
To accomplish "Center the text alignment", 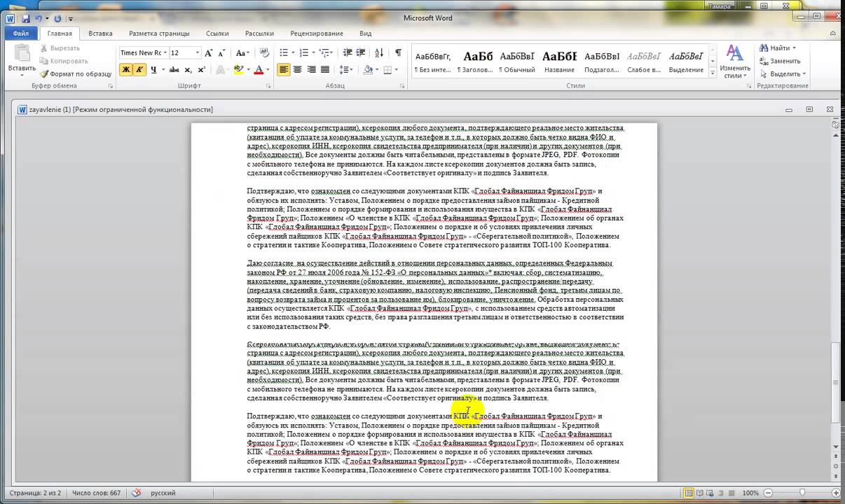I will click(298, 69).
